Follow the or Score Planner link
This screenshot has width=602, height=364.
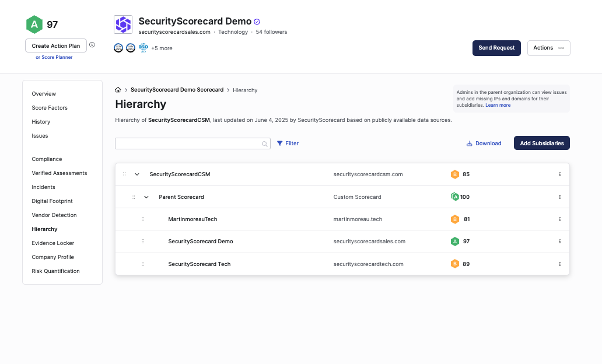click(54, 57)
